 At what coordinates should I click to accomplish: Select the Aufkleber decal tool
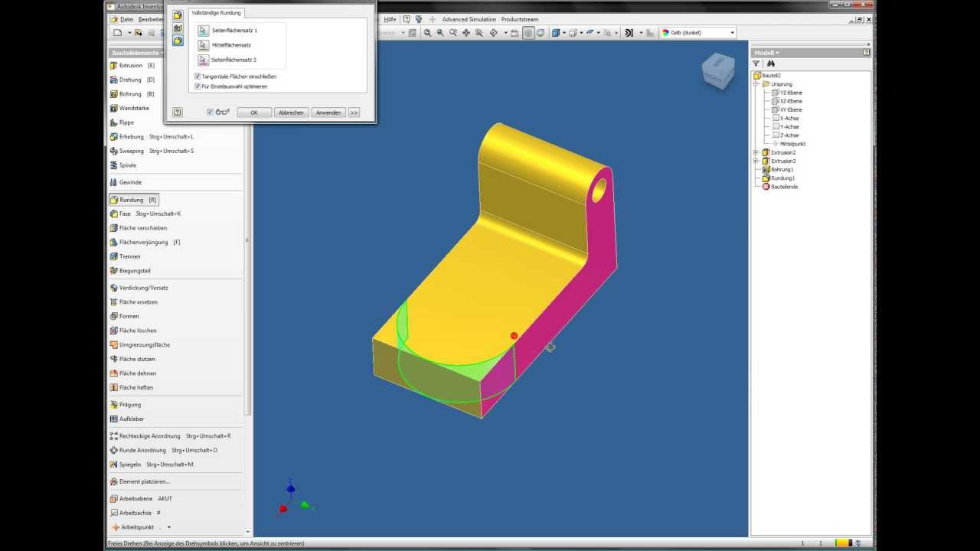[x=127, y=419]
